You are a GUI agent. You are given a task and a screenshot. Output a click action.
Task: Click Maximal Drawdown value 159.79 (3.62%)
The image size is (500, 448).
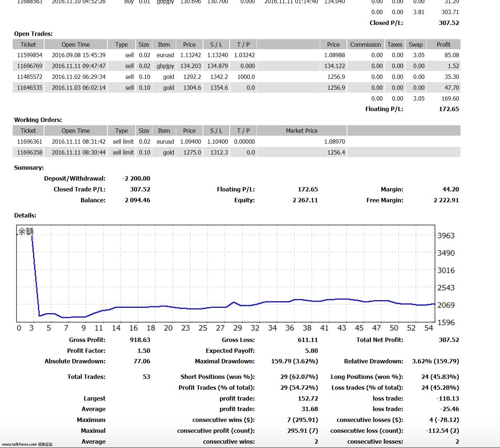pyautogui.click(x=295, y=361)
